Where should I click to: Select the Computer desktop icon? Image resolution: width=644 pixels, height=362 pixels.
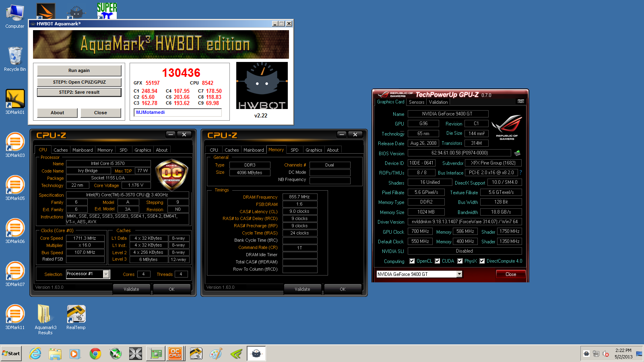click(x=15, y=16)
